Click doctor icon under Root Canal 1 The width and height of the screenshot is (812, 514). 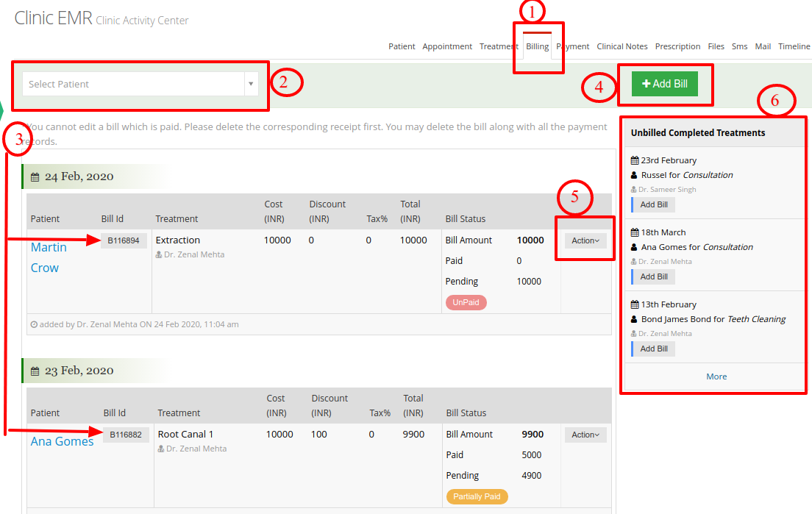(x=161, y=449)
